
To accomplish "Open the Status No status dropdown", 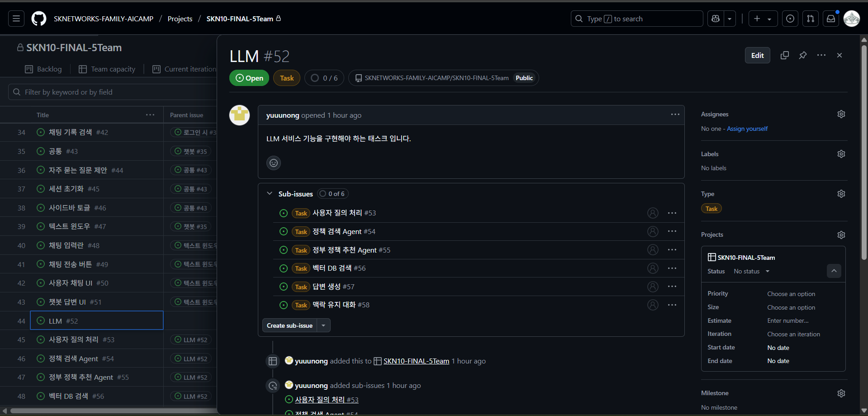I will (x=751, y=271).
